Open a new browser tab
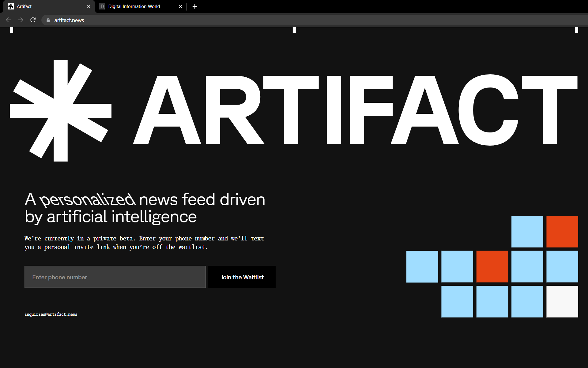The width and height of the screenshot is (588, 368). click(x=195, y=6)
